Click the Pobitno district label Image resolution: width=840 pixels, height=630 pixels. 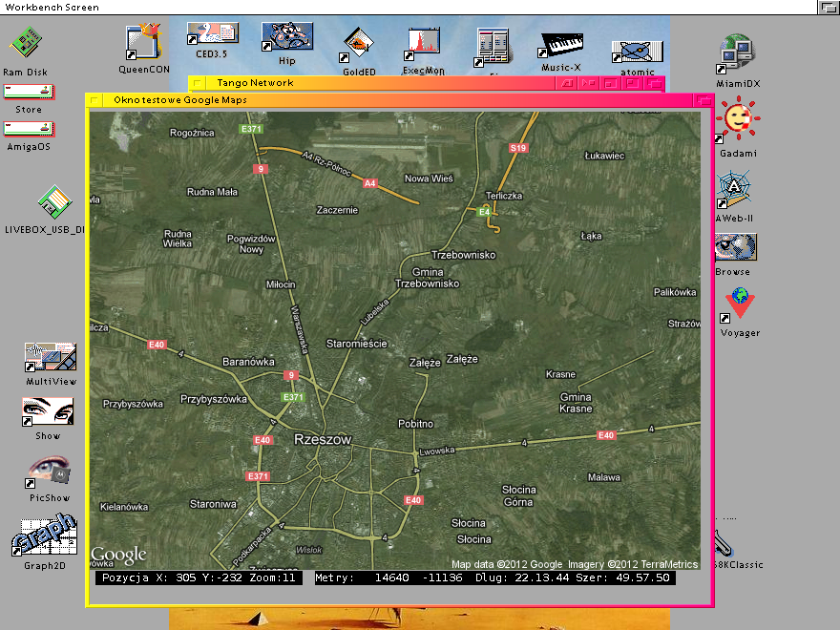[x=416, y=424]
